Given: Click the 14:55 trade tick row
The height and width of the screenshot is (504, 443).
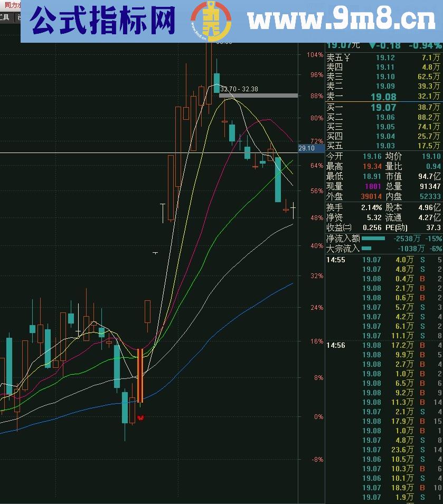Looking at the screenshot, I should tap(384, 260).
